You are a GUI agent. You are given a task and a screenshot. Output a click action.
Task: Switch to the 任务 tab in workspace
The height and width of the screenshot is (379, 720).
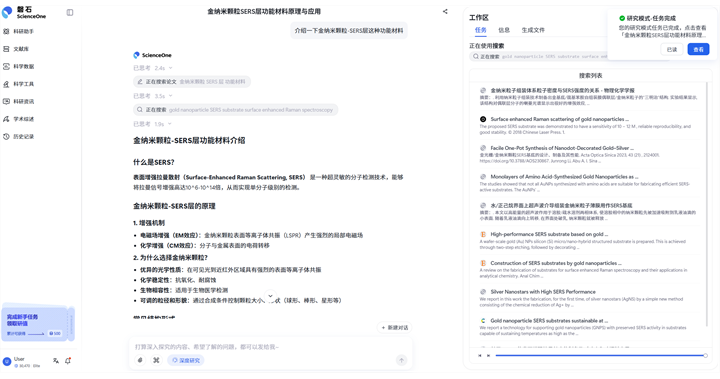pos(481,30)
